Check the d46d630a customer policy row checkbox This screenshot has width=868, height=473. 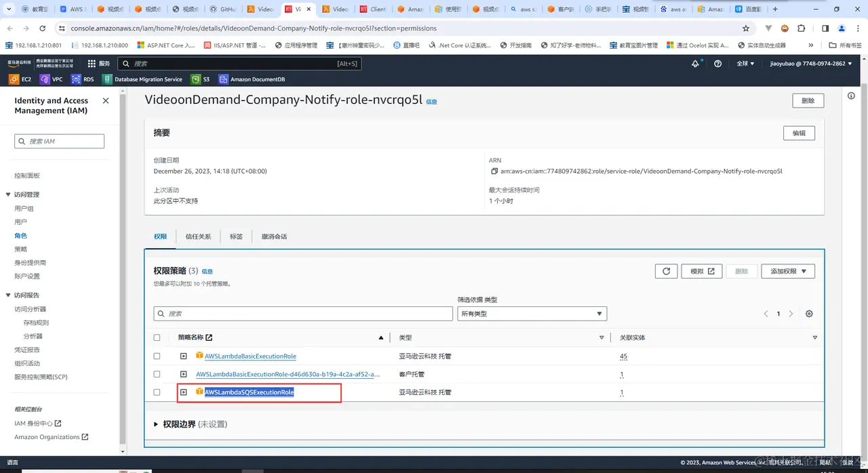click(157, 374)
